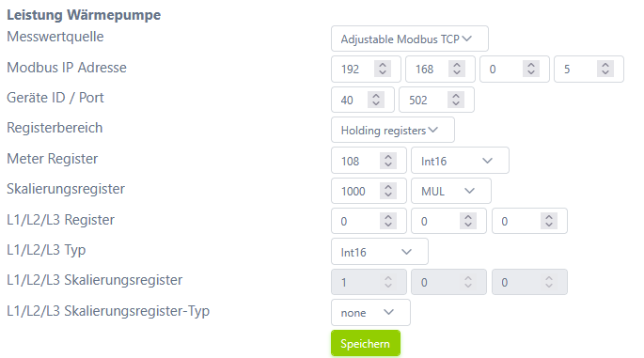Open the Messwertquelle Adjustable Modbus TCP dropdown
The image size is (644, 358).
(410, 39)
